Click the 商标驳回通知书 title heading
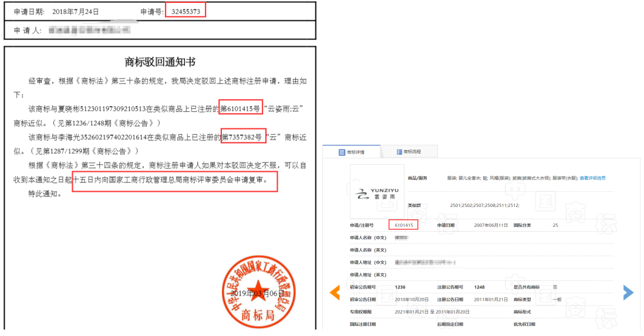Viewport: 644px width, 336px height. click(160, 62)
